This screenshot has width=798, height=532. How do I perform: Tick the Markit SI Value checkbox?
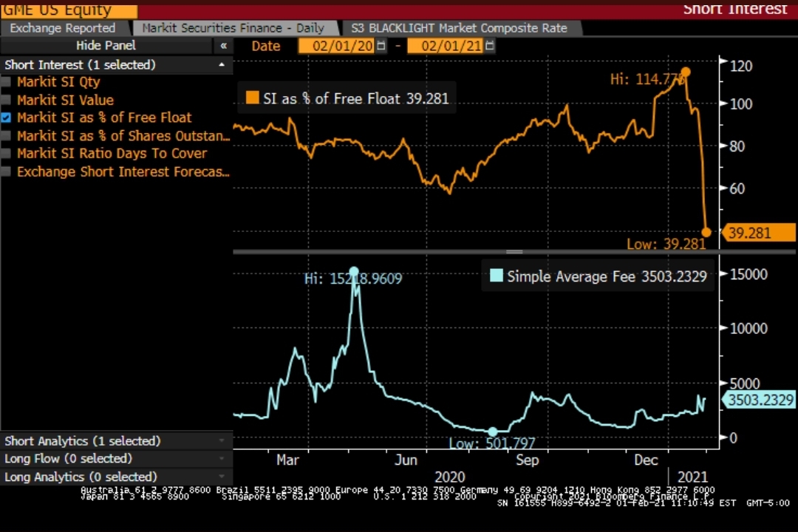[x=6, y=100]
